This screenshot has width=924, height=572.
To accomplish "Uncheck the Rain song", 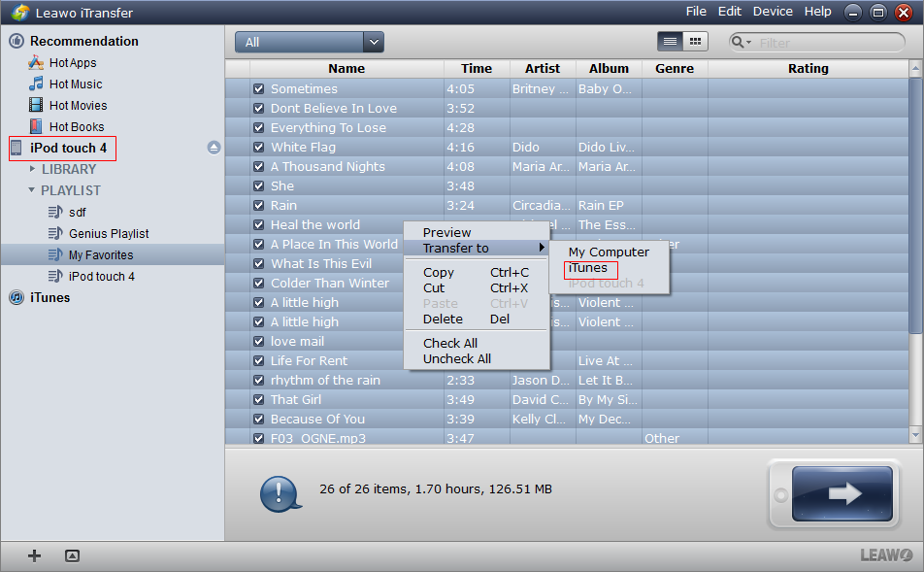I will (x=258, y=205).
